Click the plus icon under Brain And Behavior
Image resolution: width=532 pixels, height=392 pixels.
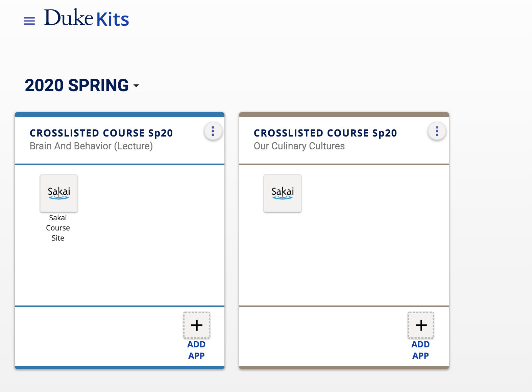pos(196,325)
